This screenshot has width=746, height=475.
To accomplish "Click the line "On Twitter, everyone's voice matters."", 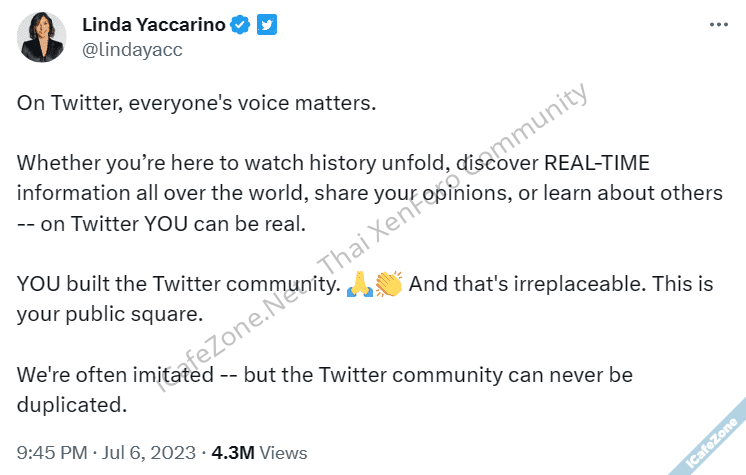I will 196,102.
